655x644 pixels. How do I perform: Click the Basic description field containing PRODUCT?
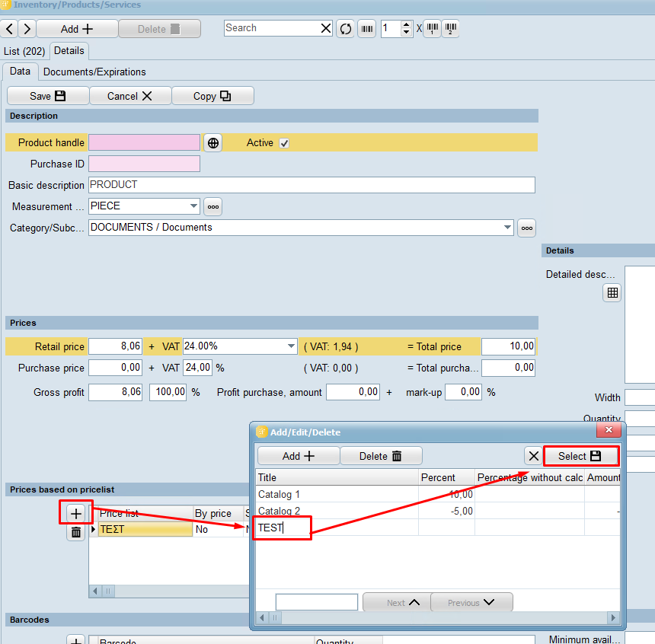(x=312, y=185)
